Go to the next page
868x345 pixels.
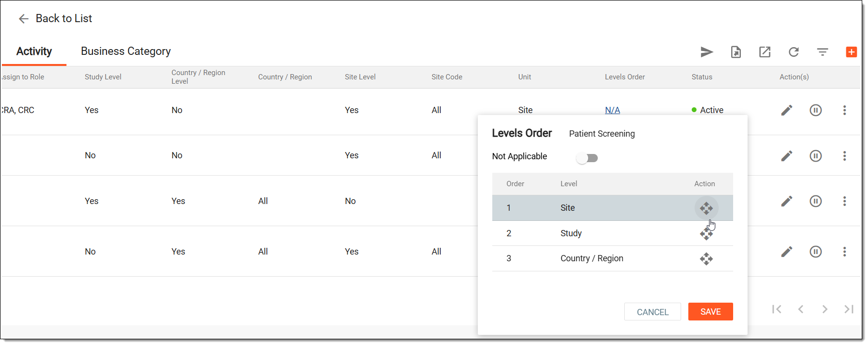pos(825,309)
